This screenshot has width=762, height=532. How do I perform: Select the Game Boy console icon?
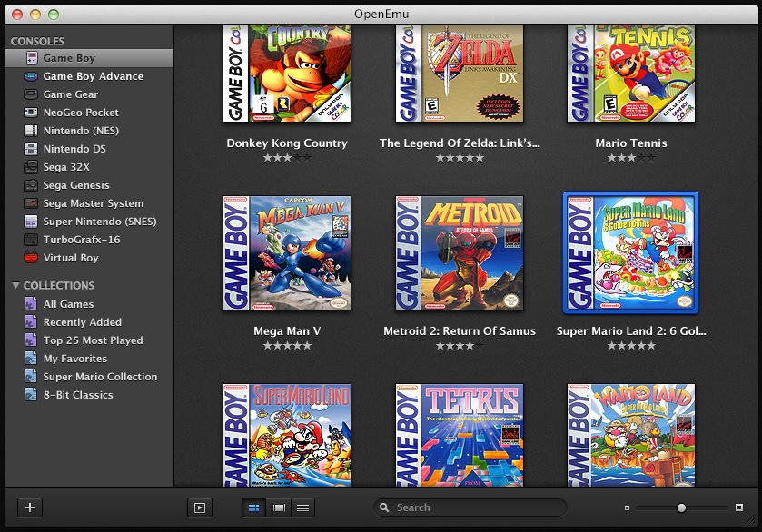[32, 58]
